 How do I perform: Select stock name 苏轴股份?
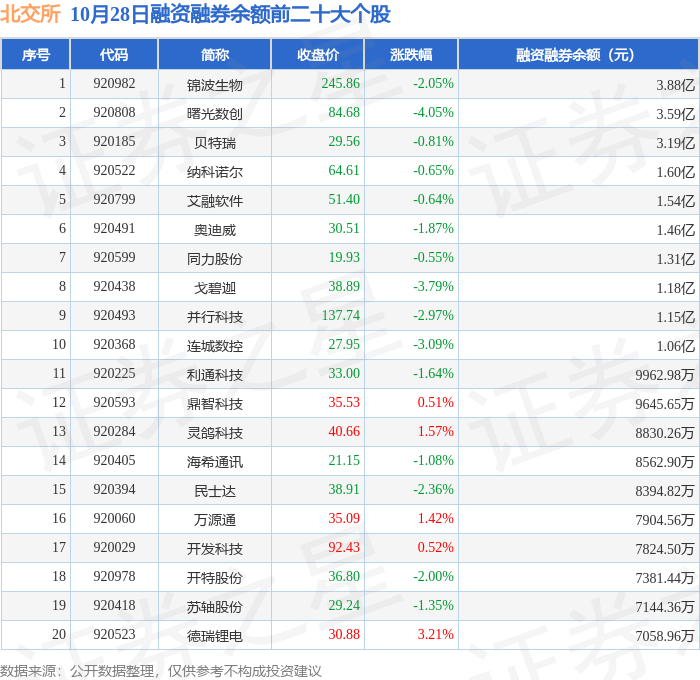tap(215, 607)
